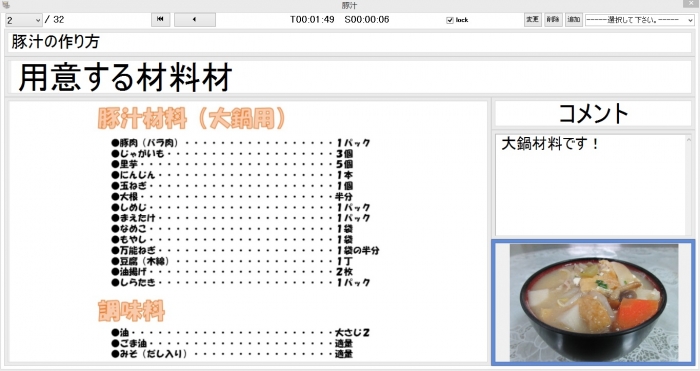
Task: Click the 用意する材料材 heading field
Action: [350, 77]
